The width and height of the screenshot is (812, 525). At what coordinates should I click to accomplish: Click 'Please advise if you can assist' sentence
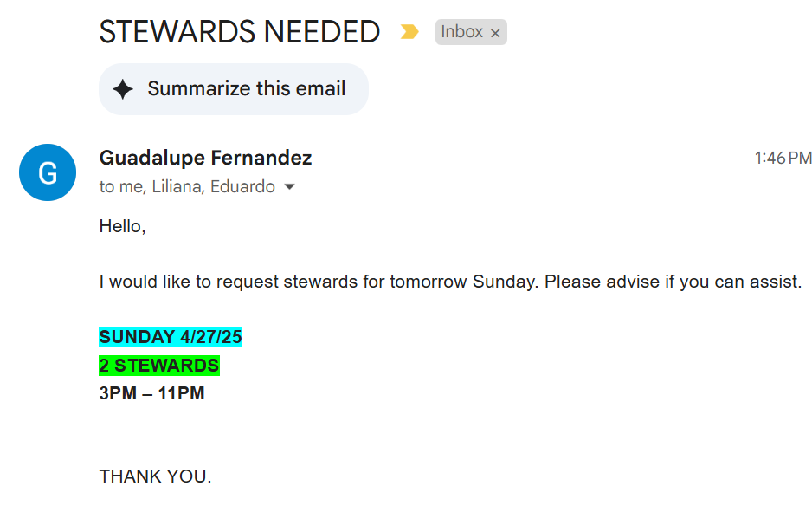[673, 282]
